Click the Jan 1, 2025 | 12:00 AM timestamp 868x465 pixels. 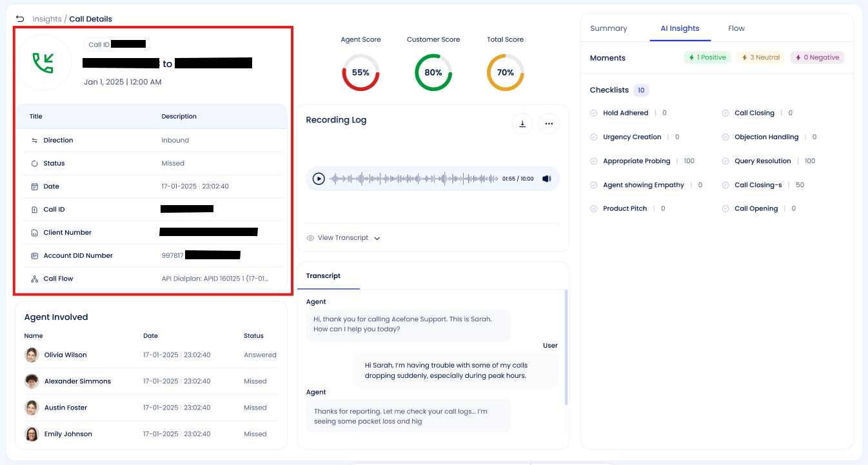tap(123, 82)
